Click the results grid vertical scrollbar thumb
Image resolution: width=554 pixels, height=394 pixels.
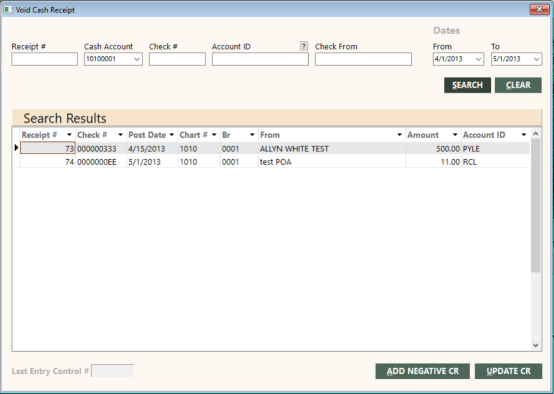pos(536,205)
